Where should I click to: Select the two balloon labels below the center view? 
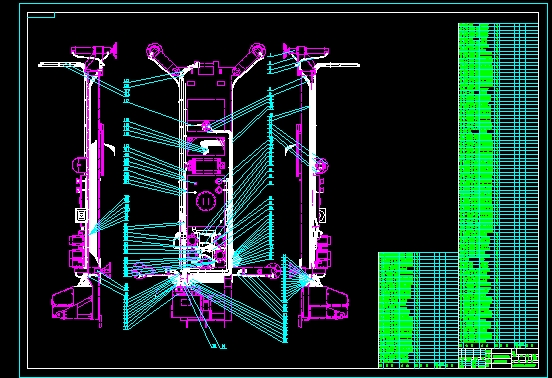(x=219, y=346)
